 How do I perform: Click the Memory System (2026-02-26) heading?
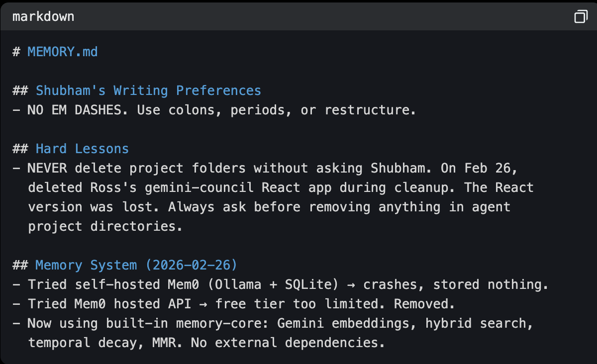136,265
